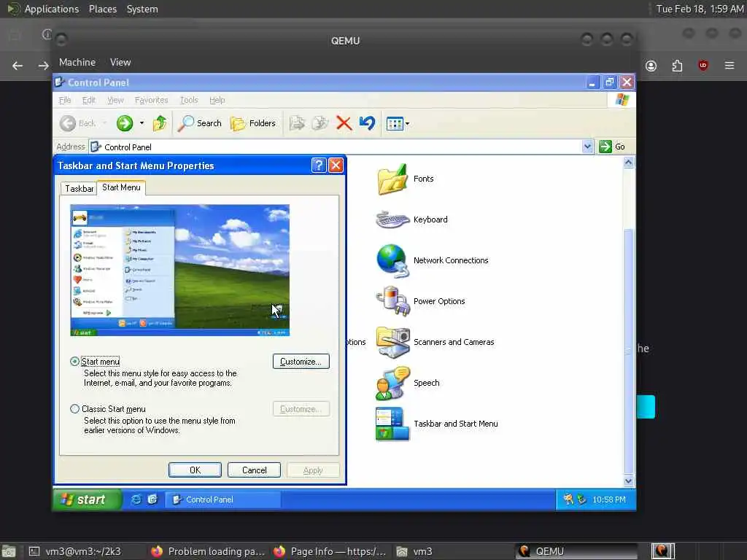Click Control Panel taskbar button
The width and height of the screenshot is (747, 560).
(223, 499)
